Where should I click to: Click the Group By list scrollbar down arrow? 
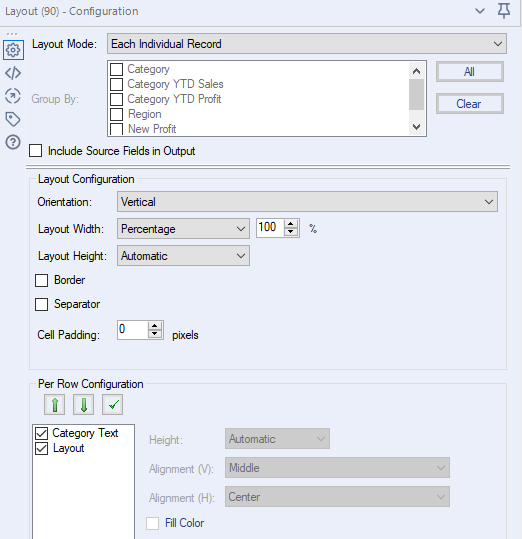click(x=417, y=127)
